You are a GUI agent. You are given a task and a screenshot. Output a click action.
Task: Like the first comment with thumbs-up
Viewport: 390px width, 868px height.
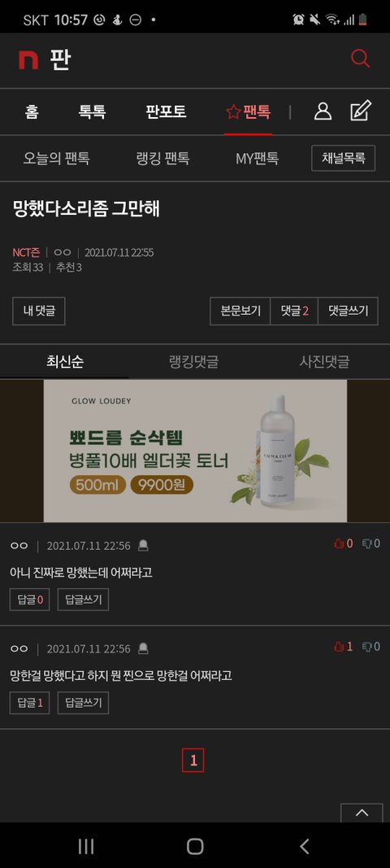coord(339,543)
